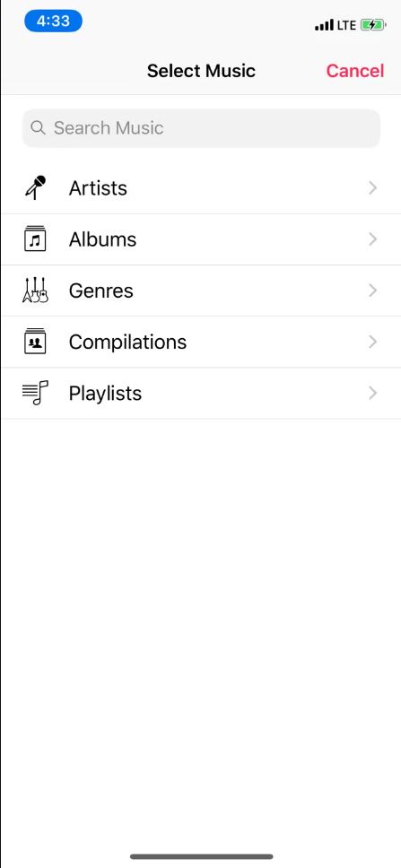Open the Artists category
The image size is (401, 868).
click(201, 188)
